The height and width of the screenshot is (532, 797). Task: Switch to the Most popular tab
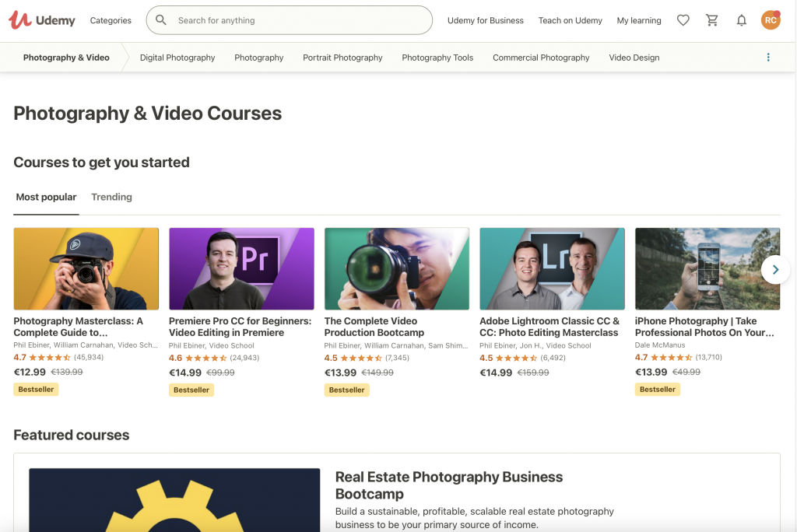click(46, 197)
